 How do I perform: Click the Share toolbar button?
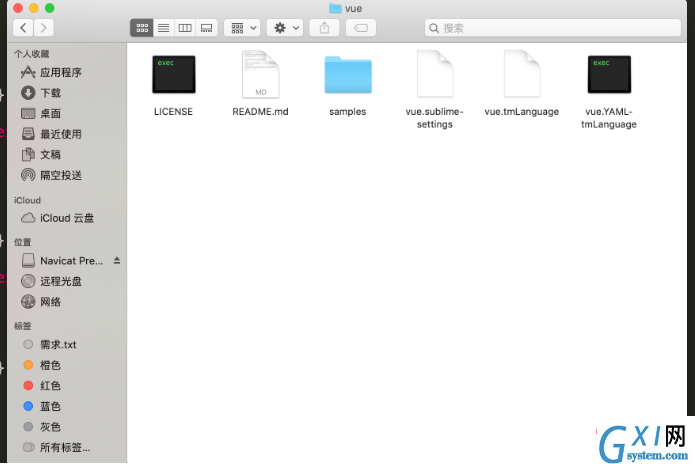(x=324, y=28)
